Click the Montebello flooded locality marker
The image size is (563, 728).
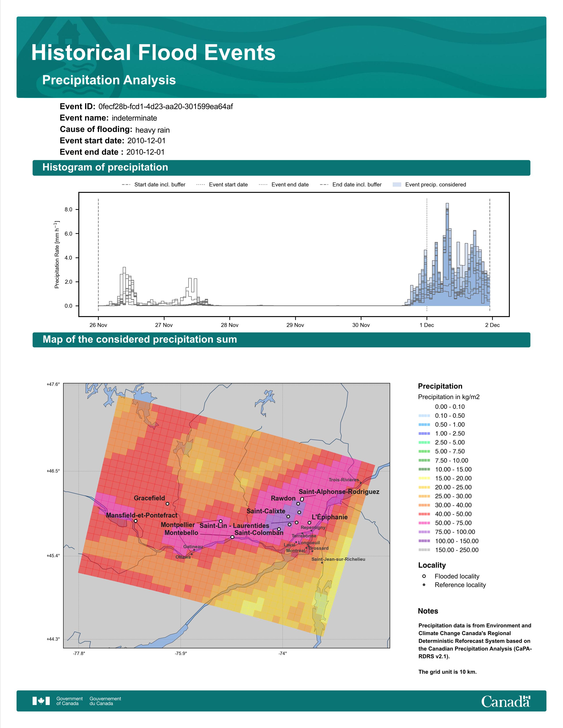pos(232,537)
